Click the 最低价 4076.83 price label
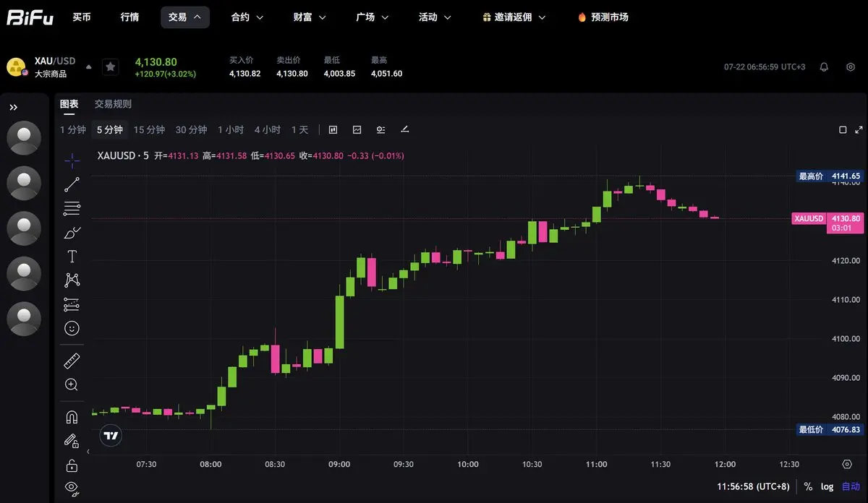 pyautogui.click(x=830, y=429)
